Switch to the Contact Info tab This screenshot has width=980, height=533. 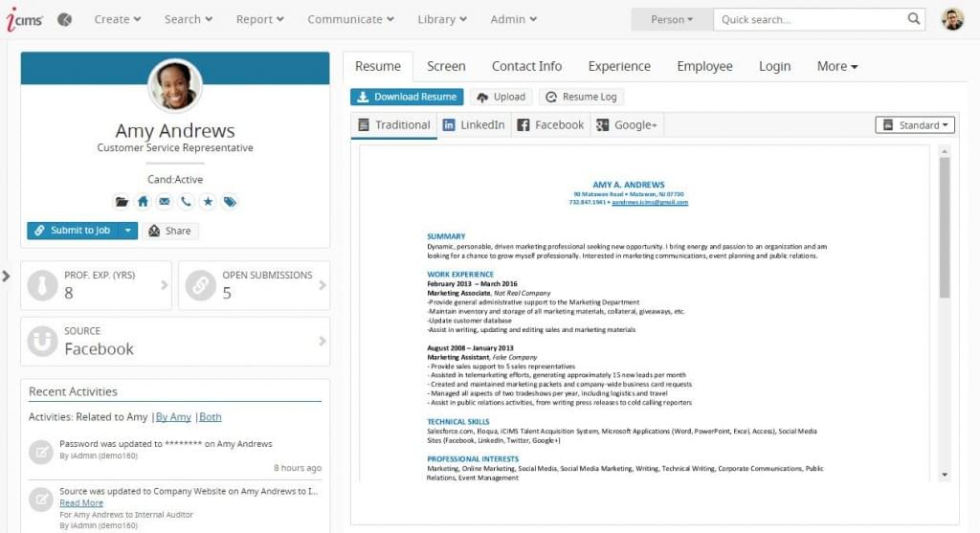coord(526,66)
